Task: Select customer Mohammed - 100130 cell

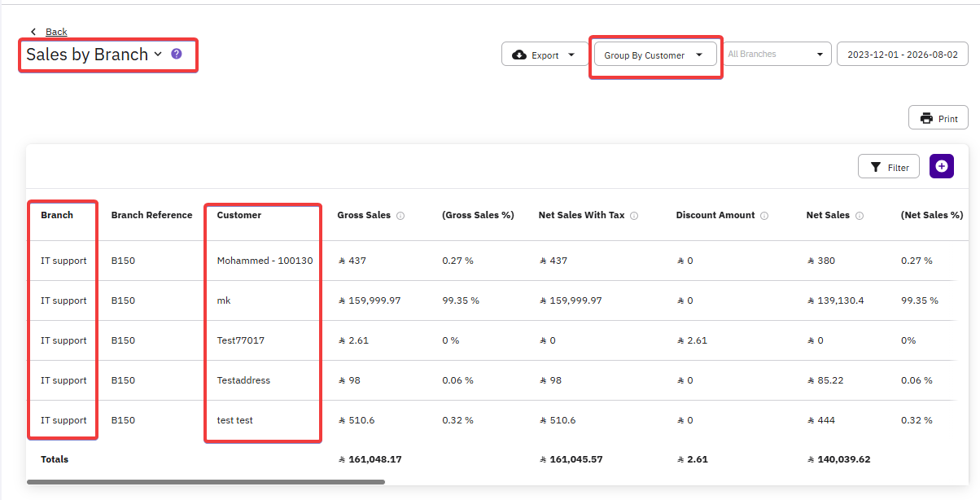Action: (x=265, y=261)
